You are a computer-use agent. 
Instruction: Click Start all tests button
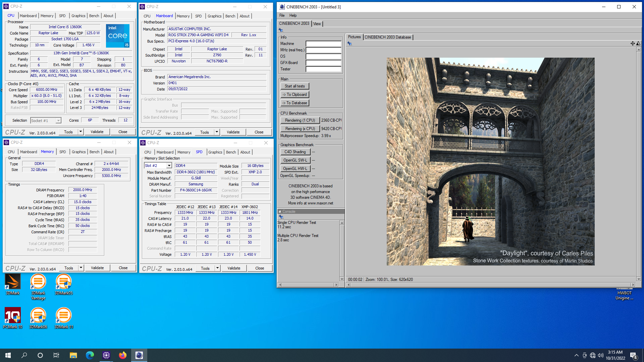[294, 86]
